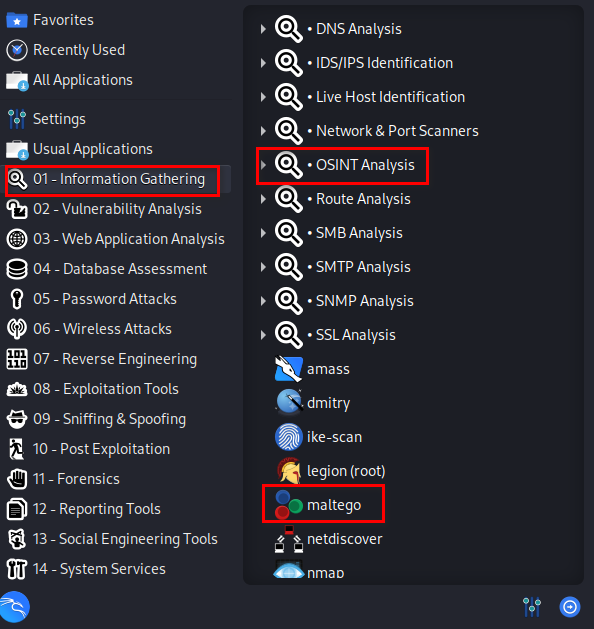This screenshot has height=629, width=594.
Task: Click the Live Host Identification label
Action: pos(390,97)
